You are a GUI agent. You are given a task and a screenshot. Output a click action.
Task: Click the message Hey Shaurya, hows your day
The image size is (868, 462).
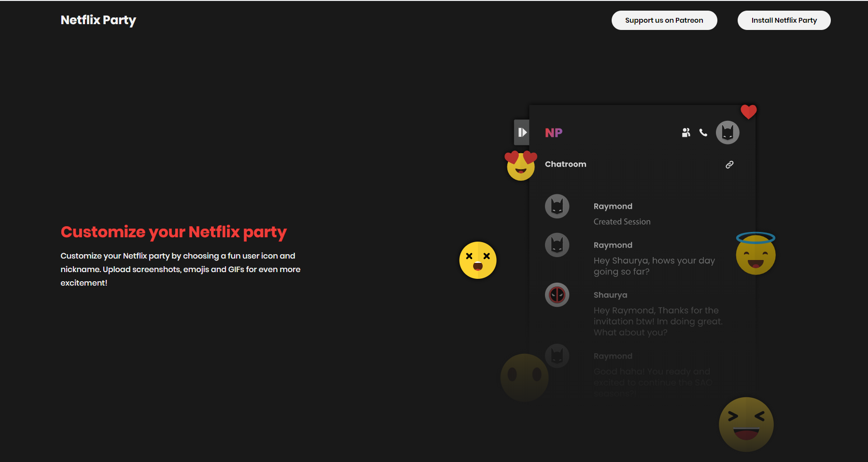(x=655, y=266)
